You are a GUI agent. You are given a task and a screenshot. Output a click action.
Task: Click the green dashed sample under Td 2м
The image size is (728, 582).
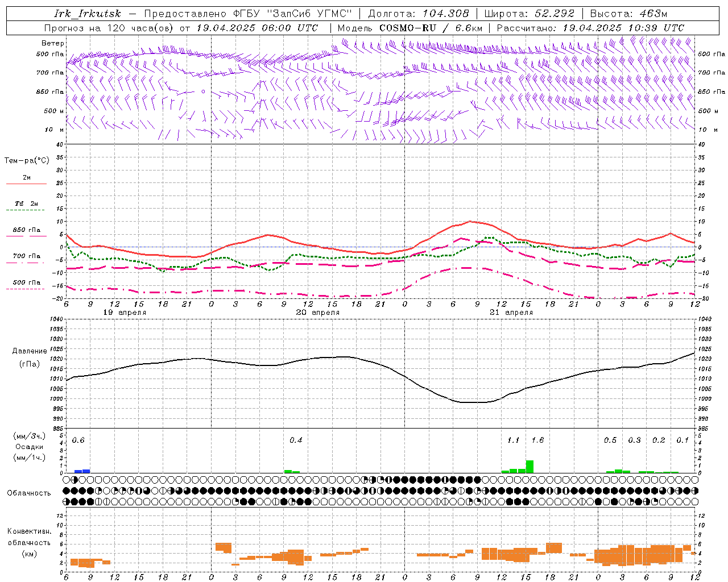click(26, 210)
